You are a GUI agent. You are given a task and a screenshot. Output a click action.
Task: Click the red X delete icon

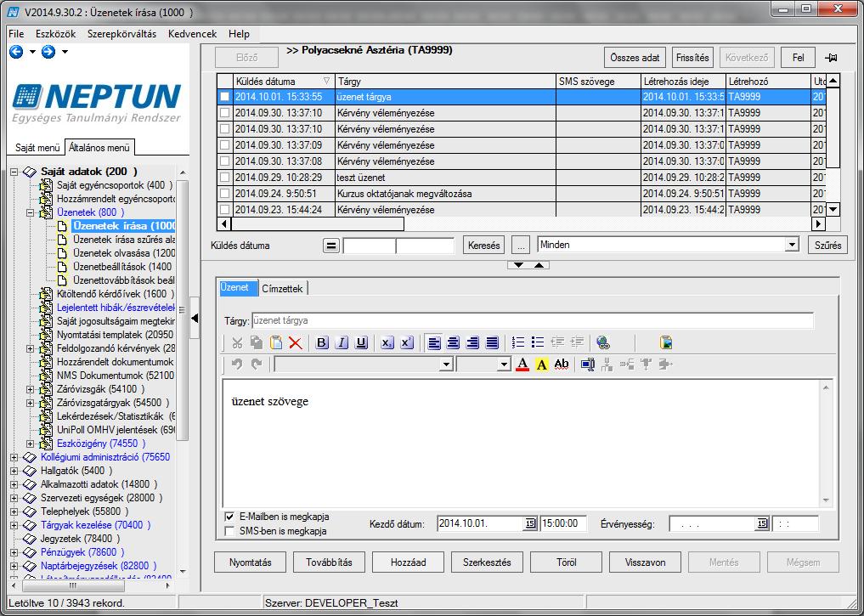tap(296, 342)
